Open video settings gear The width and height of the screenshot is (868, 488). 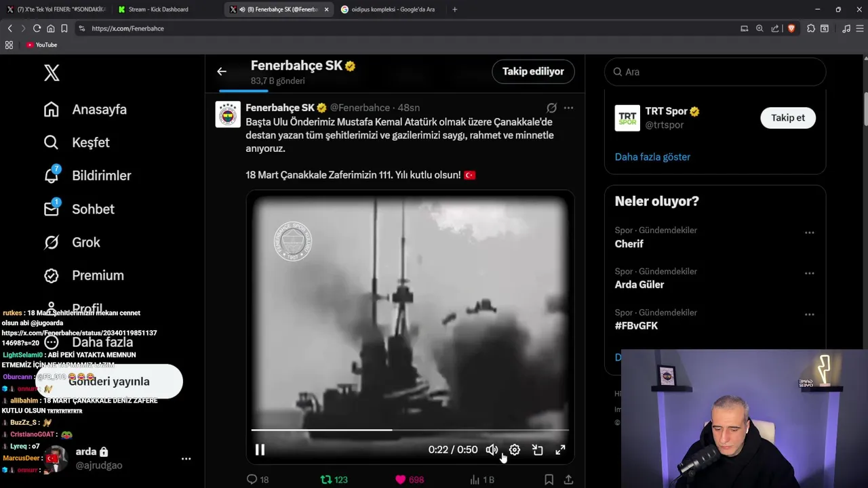tap(515, 450)
